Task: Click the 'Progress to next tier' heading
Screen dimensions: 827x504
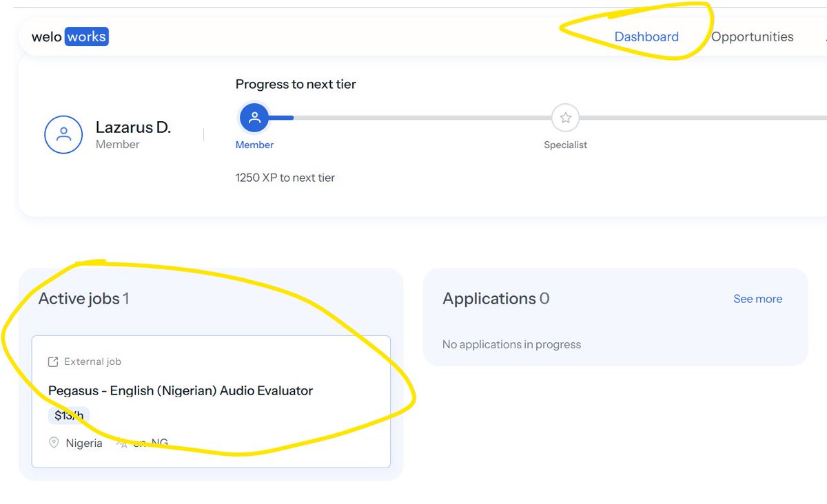Action: click(x=296, y=84)
